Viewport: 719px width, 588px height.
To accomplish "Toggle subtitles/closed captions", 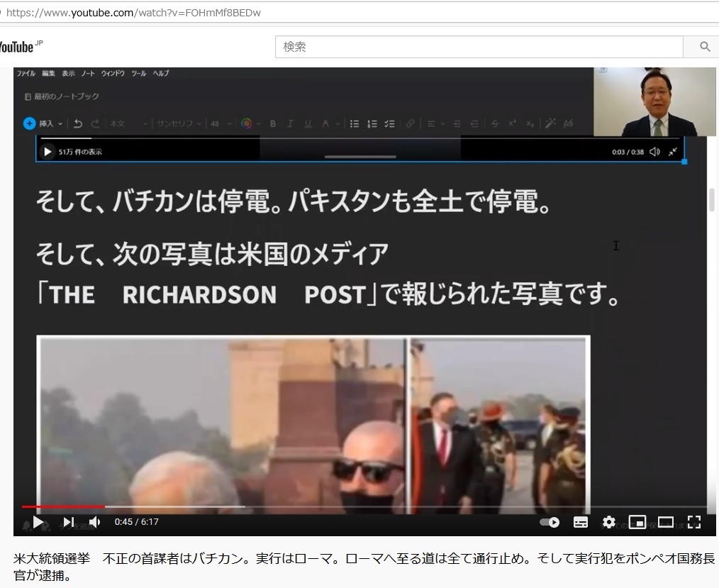I will tap(581, 522).
